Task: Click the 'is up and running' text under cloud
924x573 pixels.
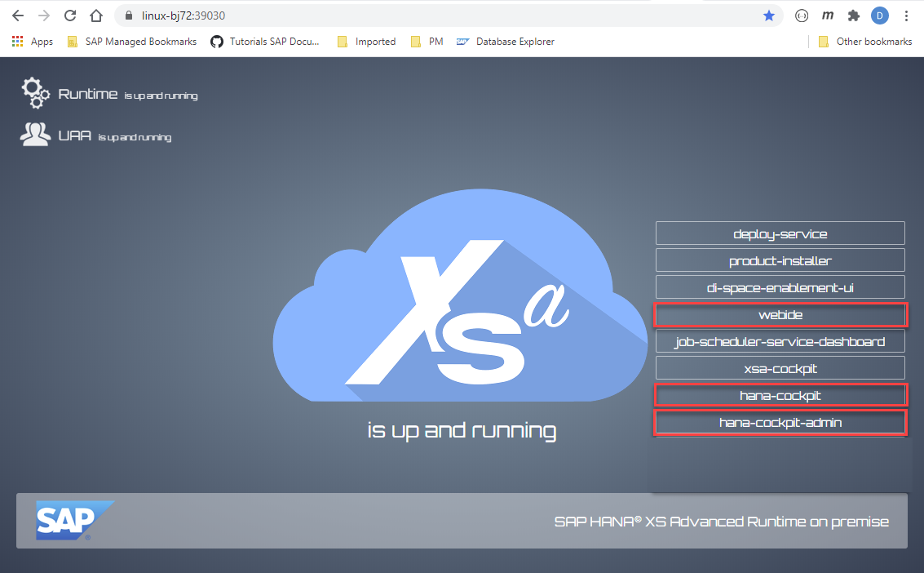Action: tap(462, 430)
